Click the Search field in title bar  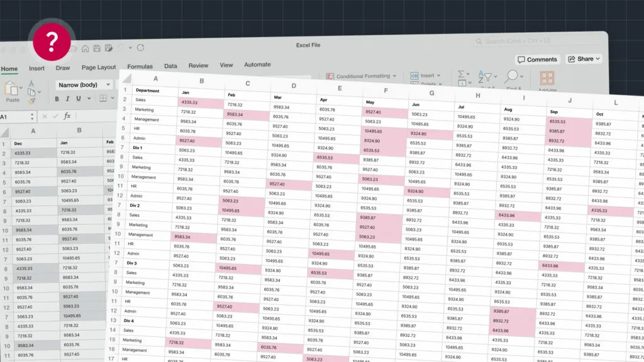pos(538,41)
